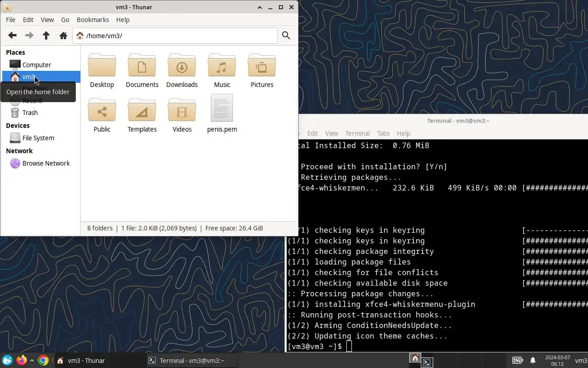The width and height of the screenshot is (588, 368).
Task: Open the Tabs menu in Terminal window
Action: (383, 133)
